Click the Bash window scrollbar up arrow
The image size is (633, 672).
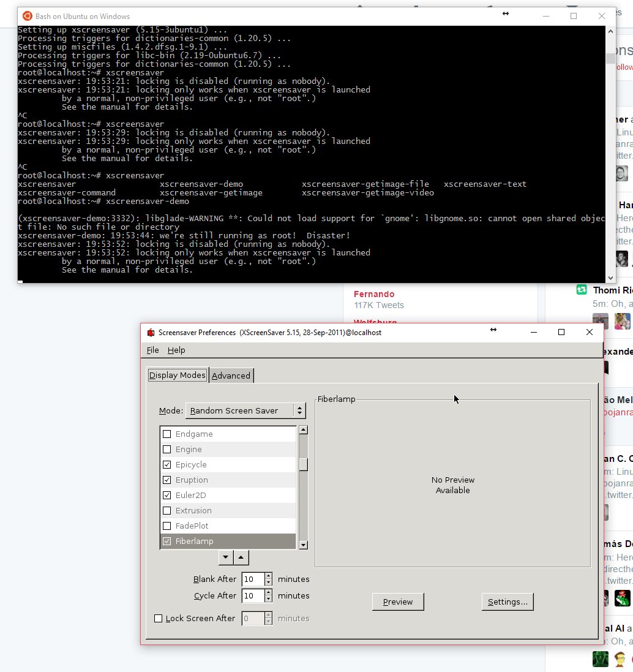tap(611, 31)
